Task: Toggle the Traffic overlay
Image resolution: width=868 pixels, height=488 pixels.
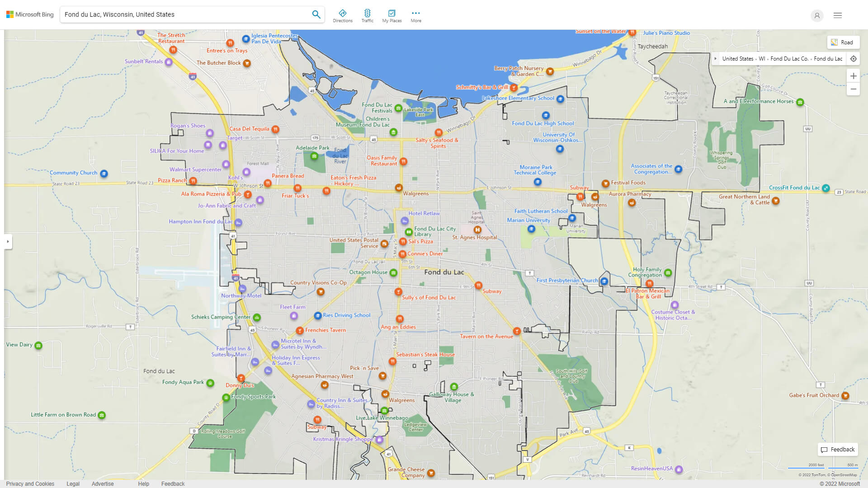Action: [368, 15]
